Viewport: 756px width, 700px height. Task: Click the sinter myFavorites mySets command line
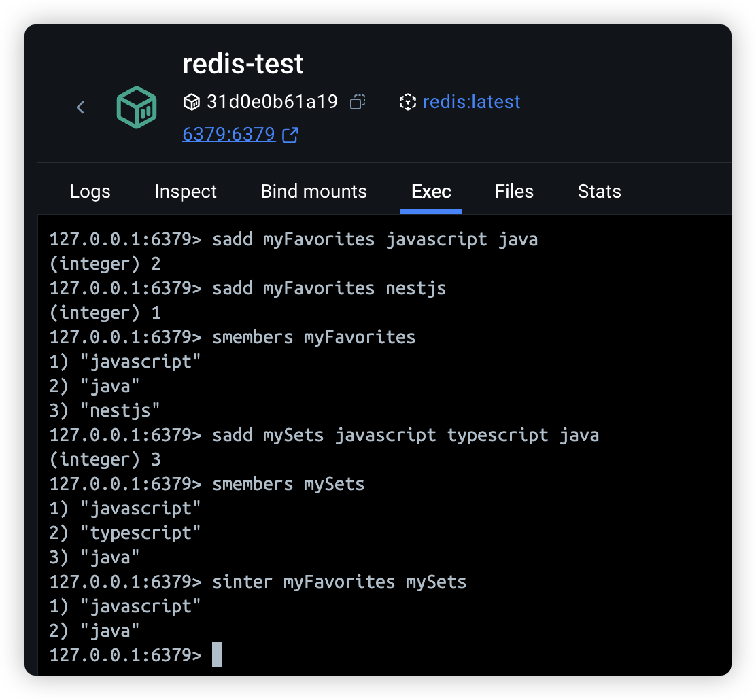coord(339,582)
